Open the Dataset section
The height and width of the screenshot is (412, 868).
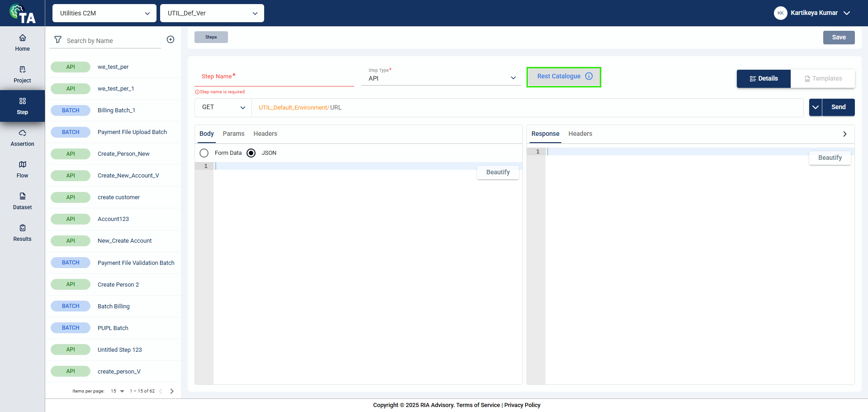click(x=22, y=201)
